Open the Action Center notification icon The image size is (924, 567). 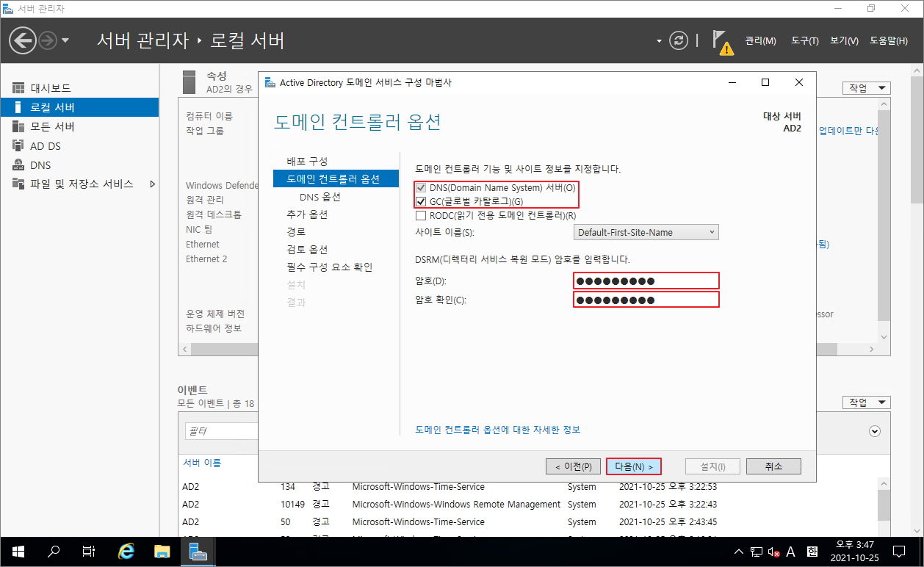pyautogui.click(x=898, y=551)
